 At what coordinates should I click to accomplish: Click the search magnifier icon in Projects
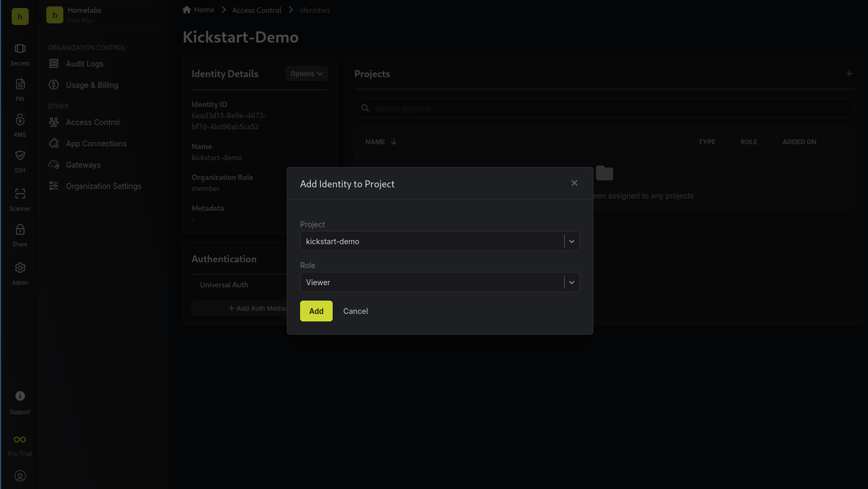[x=365, y=108]
